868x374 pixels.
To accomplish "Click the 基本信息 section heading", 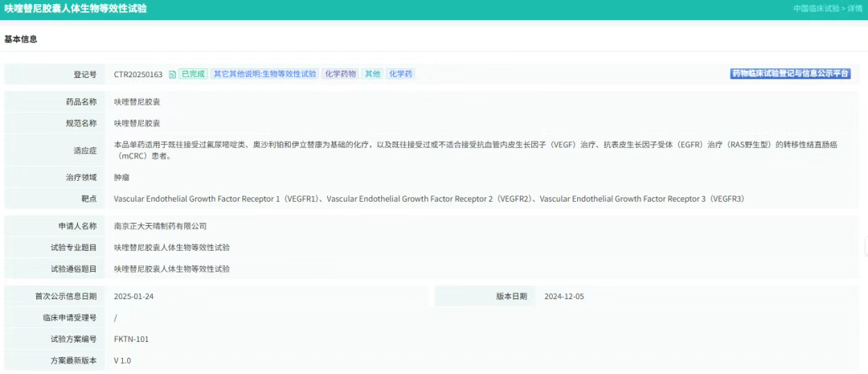I will click(x=21, y=39).
